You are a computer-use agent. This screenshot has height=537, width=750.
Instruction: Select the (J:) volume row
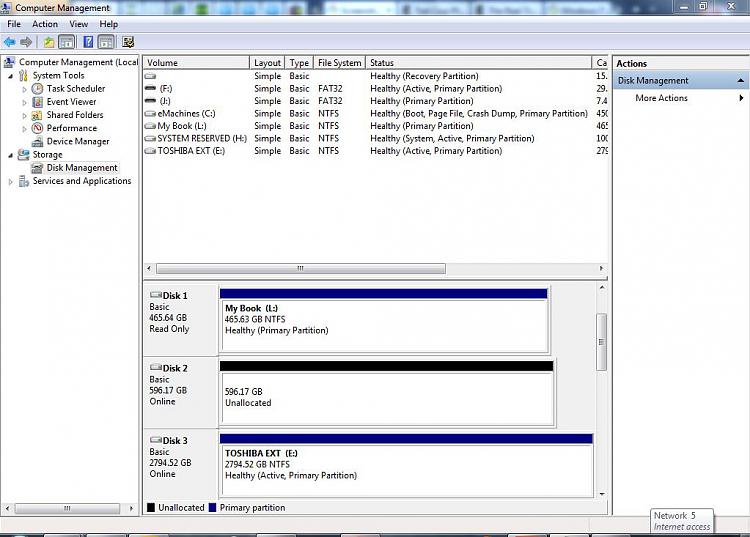pos(375,101)
